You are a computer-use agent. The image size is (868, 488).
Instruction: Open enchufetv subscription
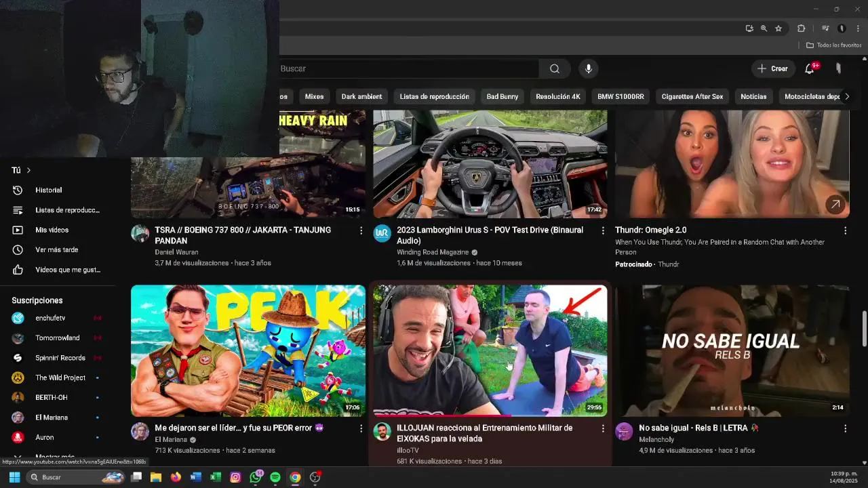[58, 318]
